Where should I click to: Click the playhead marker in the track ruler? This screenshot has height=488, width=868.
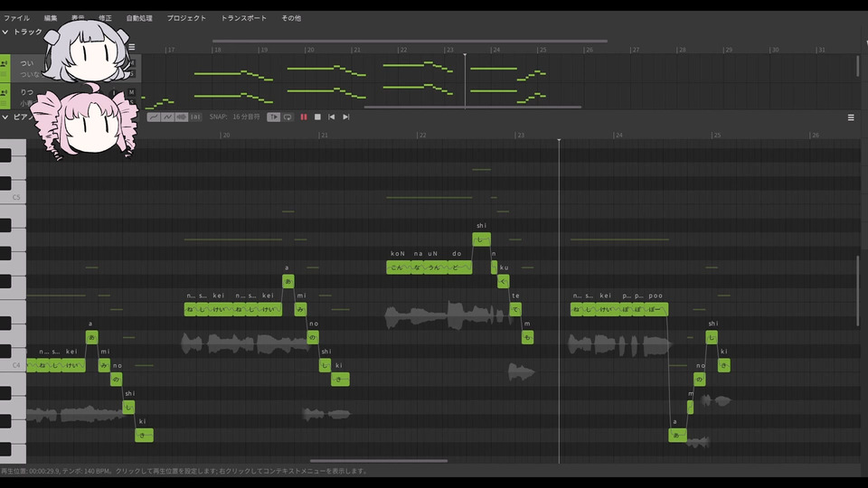click(465, 54)
